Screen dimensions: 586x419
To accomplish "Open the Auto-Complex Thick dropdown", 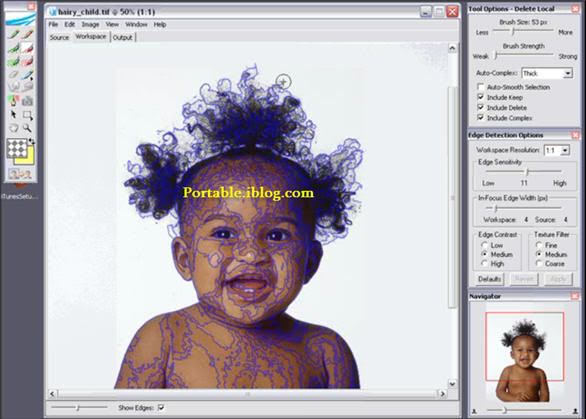I will 547,73.
